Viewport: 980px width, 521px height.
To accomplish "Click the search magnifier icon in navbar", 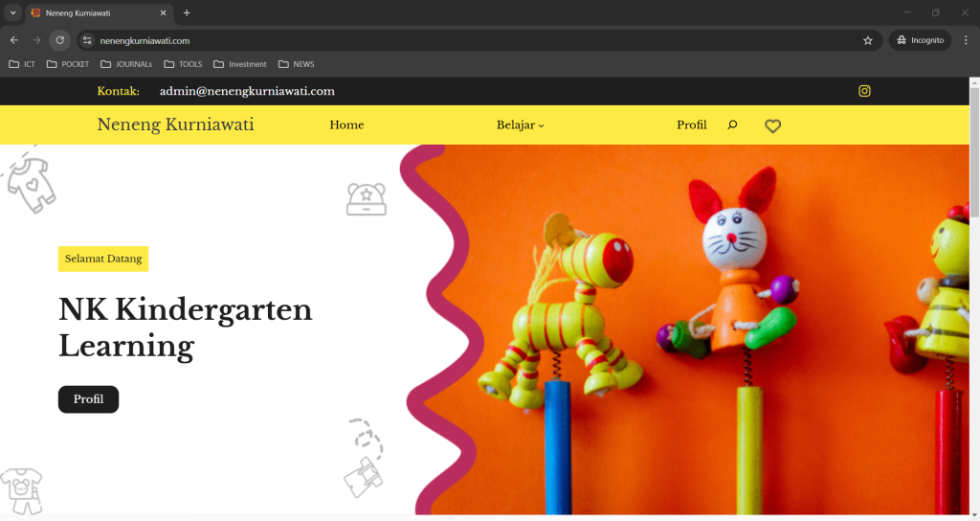I will click(x=732, y=125).
